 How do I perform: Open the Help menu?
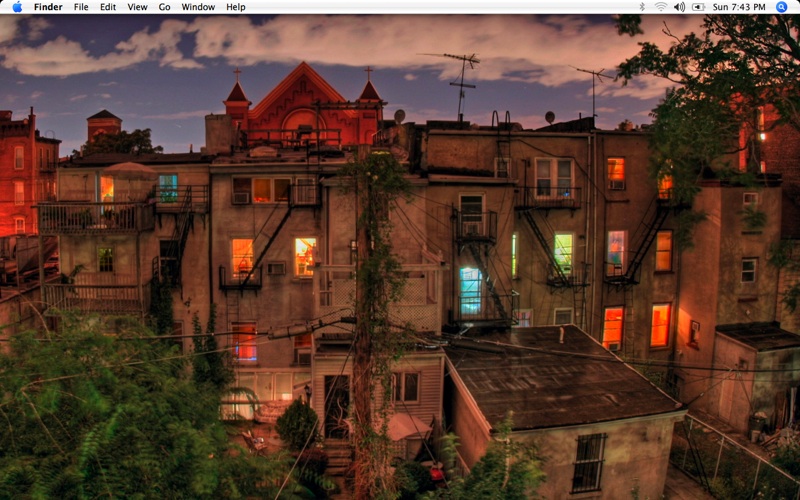click(236, 7)
